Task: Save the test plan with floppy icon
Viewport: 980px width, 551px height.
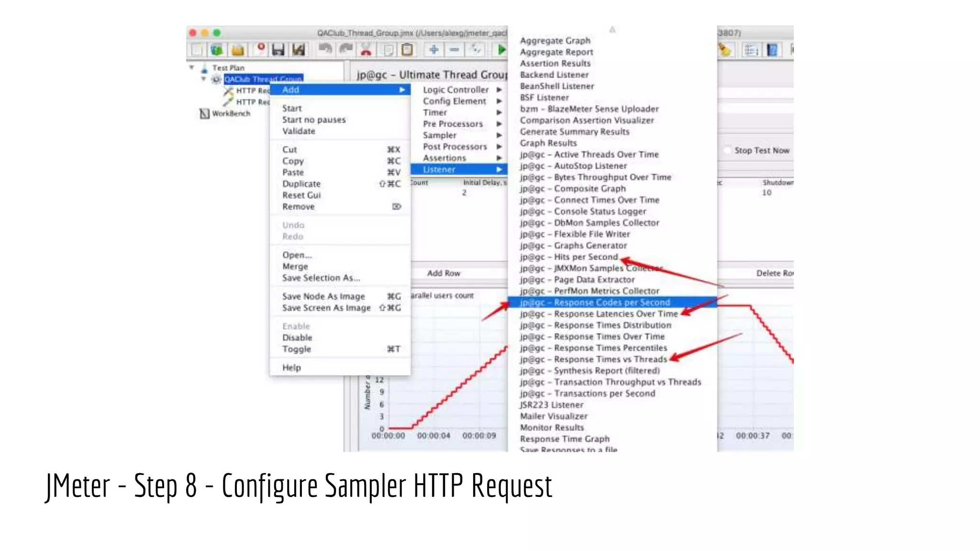Action: pos(278,50)
